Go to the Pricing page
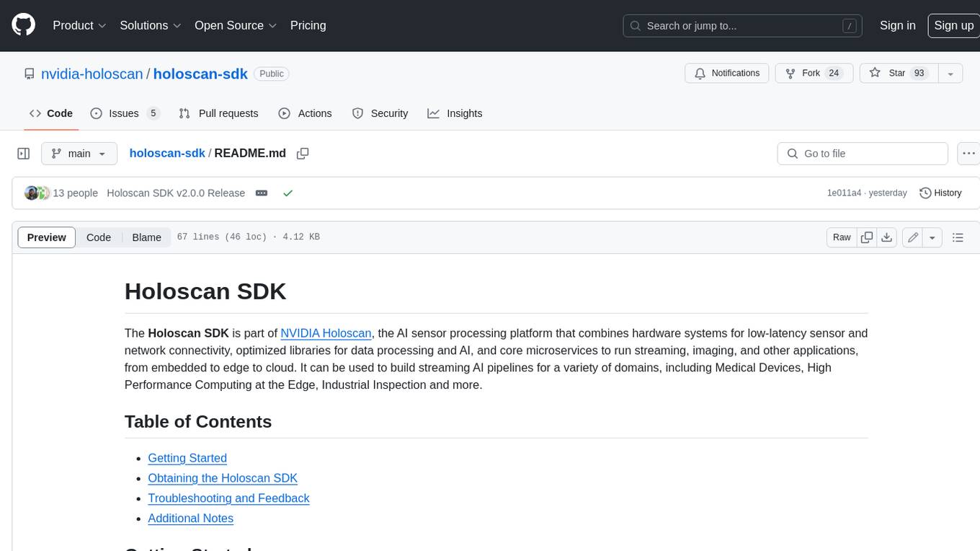The height and width of the screenshot is (551, 980). [x=308, y=25]
